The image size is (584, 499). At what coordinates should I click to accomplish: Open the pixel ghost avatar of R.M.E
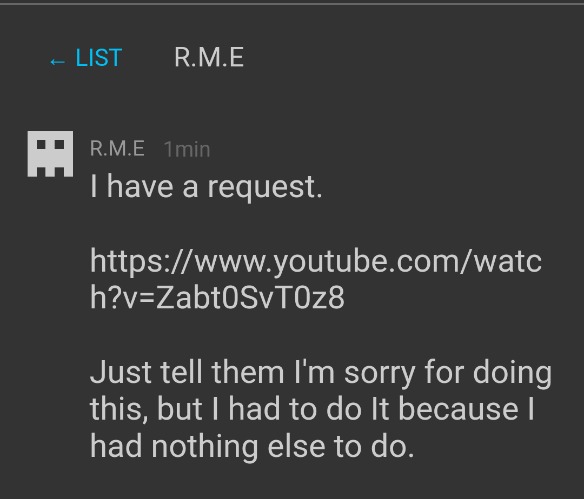[x=50, y=153]
